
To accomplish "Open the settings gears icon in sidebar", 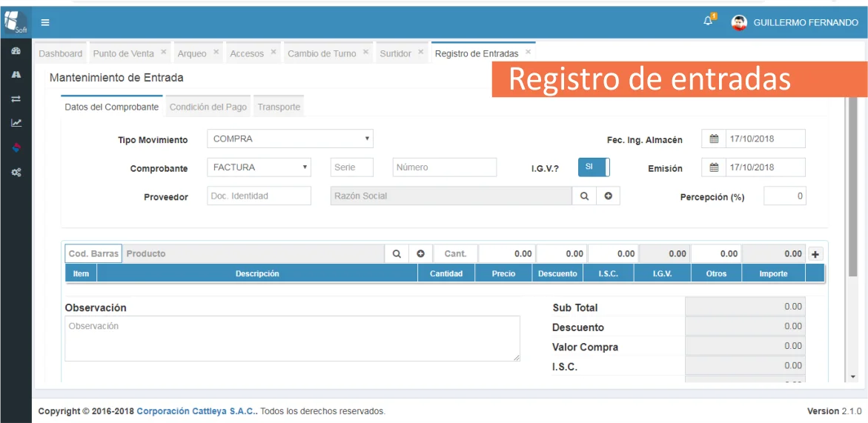I will pyautogui.click(x=16, y=172).
